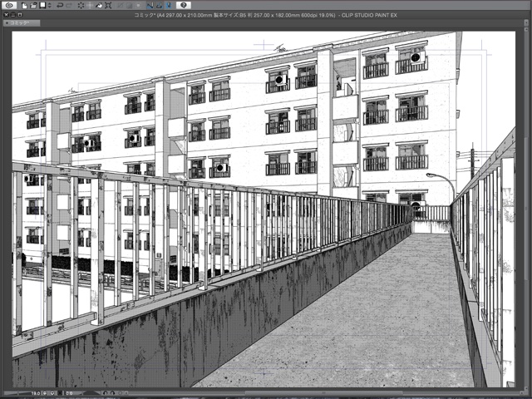This screenshot has height=399, width=532.
Task: Save the comic with the Save icon
Action: pos(42,5)
